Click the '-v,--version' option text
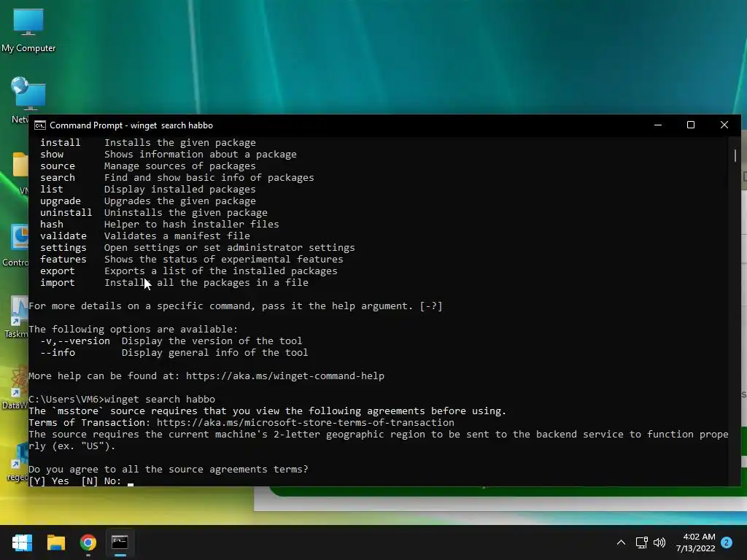Viewport: 747px width, 560px height. [x=75, y=341]
